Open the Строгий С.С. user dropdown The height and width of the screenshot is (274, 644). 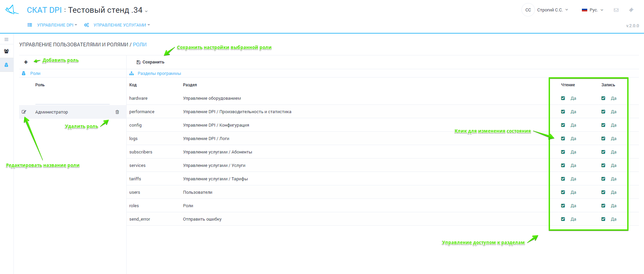pyautogui.click(x=552, y=10)
